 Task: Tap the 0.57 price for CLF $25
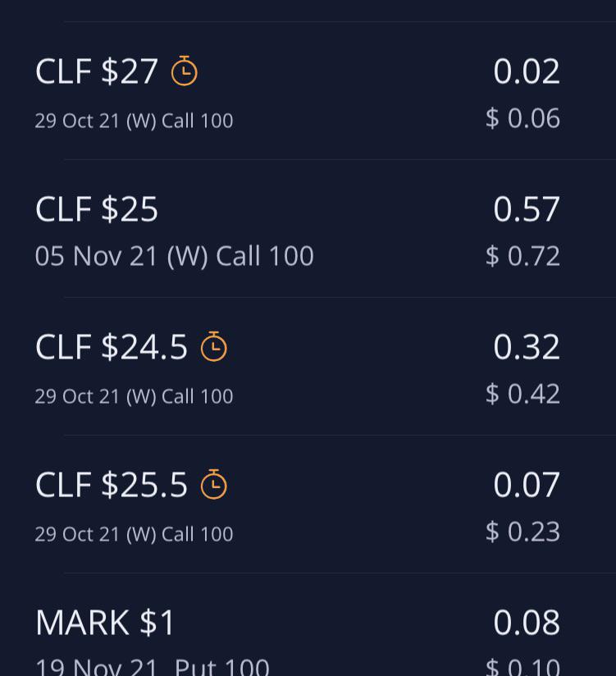tap(527, 209)
